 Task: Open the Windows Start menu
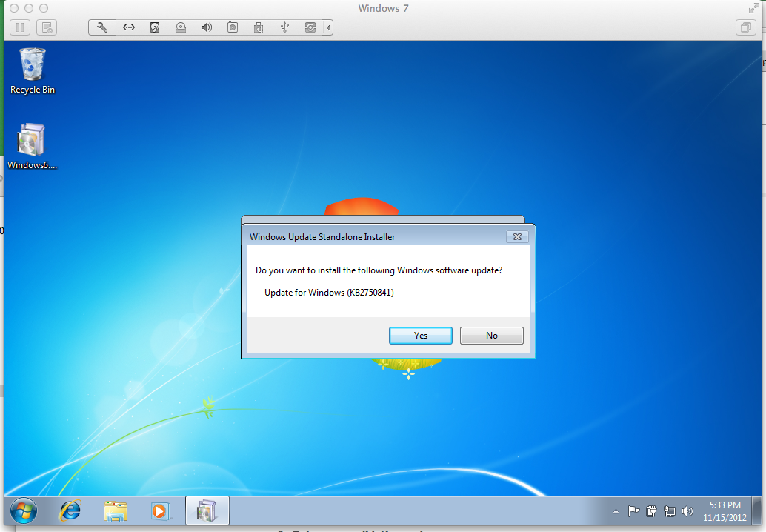click(24, 511)
